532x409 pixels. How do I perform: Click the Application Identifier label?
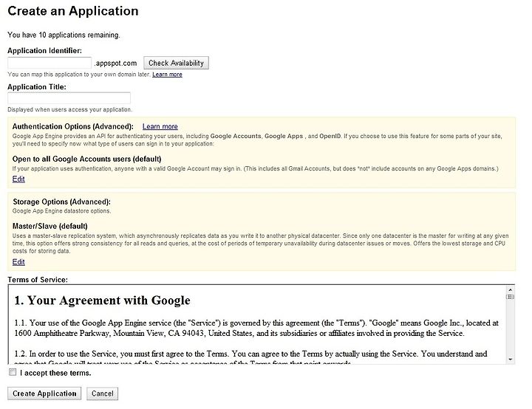[x=45, y=50]
